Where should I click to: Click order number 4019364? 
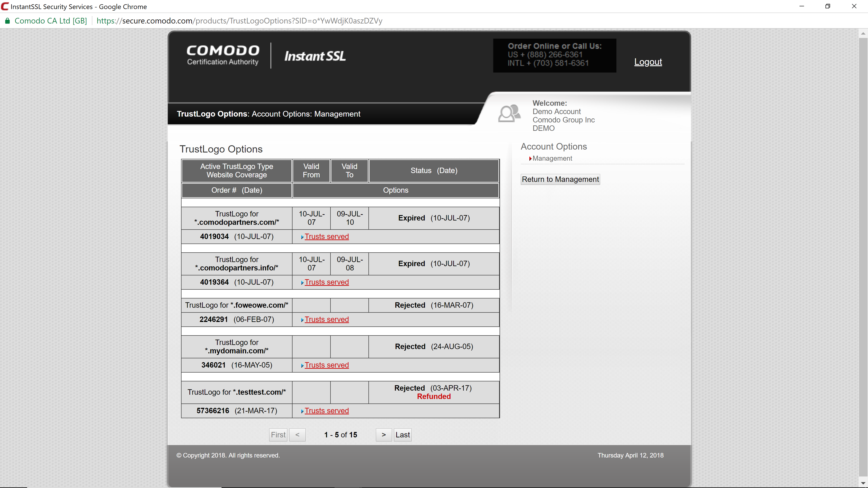pyautogui.click(x=214, y=282)
